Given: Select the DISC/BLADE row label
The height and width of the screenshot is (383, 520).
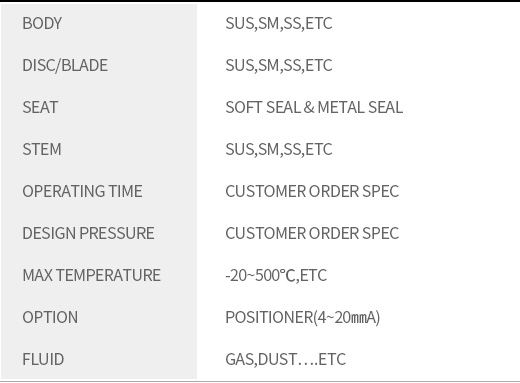Looking at the screenshot, I should [x=65, y=65].
